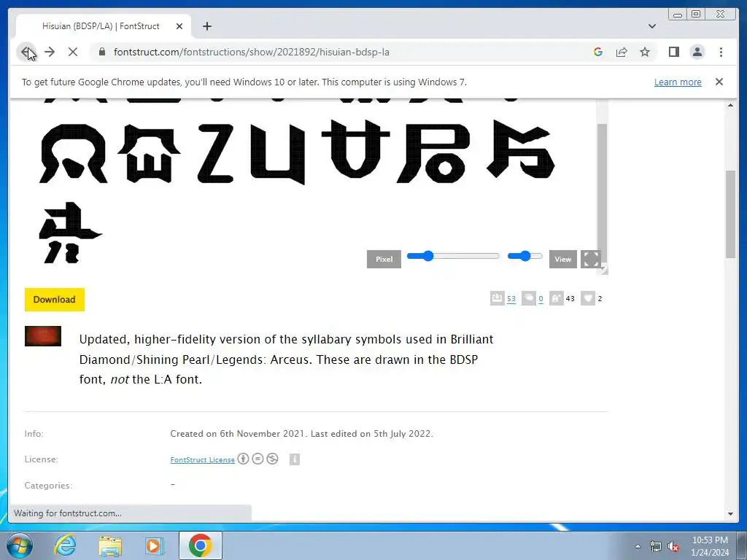Click the network tray icon

tap(656, 546)
